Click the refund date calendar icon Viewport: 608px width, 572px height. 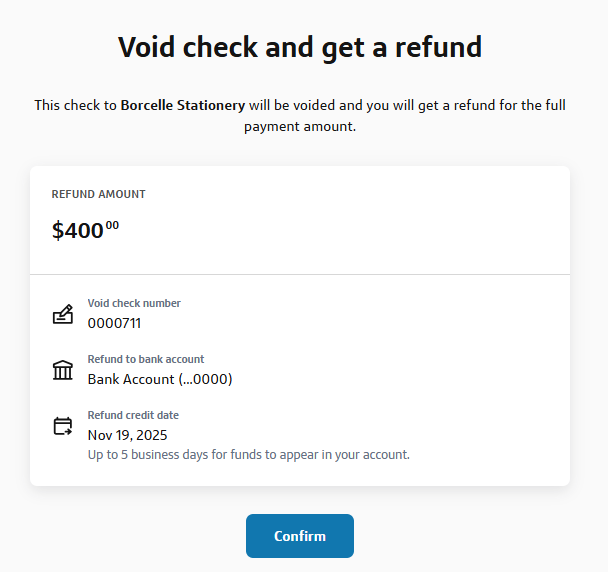click(63, 427)
